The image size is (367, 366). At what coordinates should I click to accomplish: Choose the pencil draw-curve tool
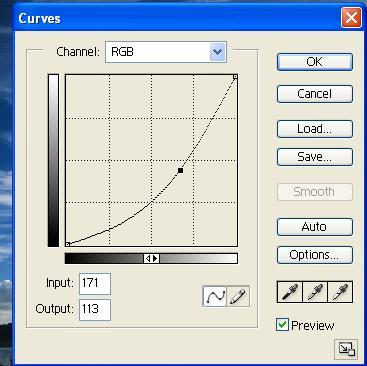point(238,296)
